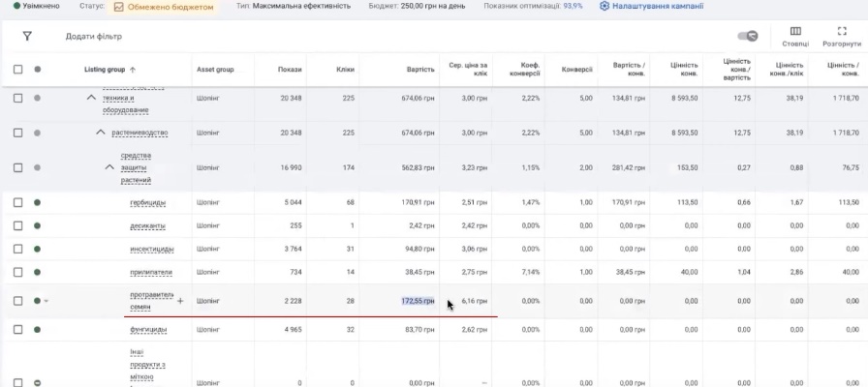Screen dimensions: 868x387
Task: Click sort arrow next to Listing group
Action: (x=133, y=70)
